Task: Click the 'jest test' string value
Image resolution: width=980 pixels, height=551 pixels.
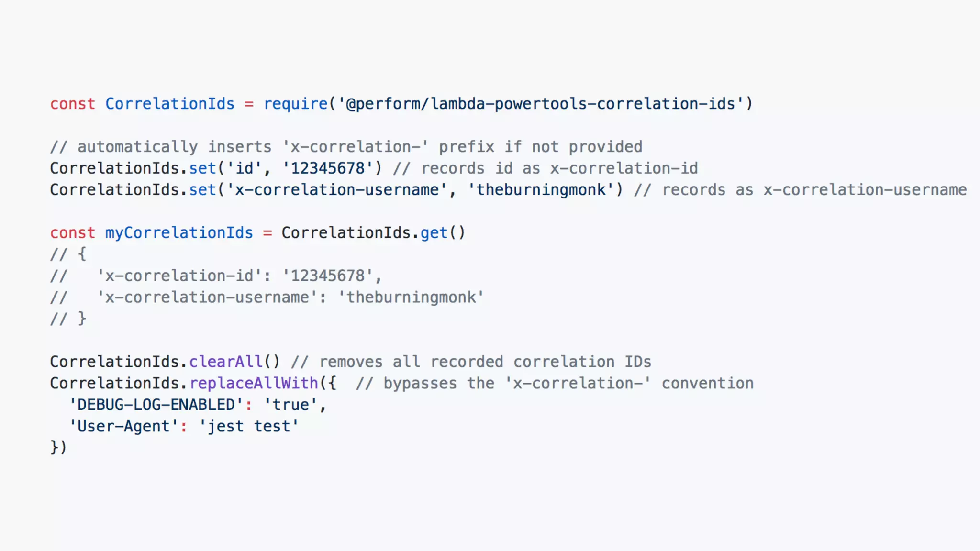Action: coord(249,427)
